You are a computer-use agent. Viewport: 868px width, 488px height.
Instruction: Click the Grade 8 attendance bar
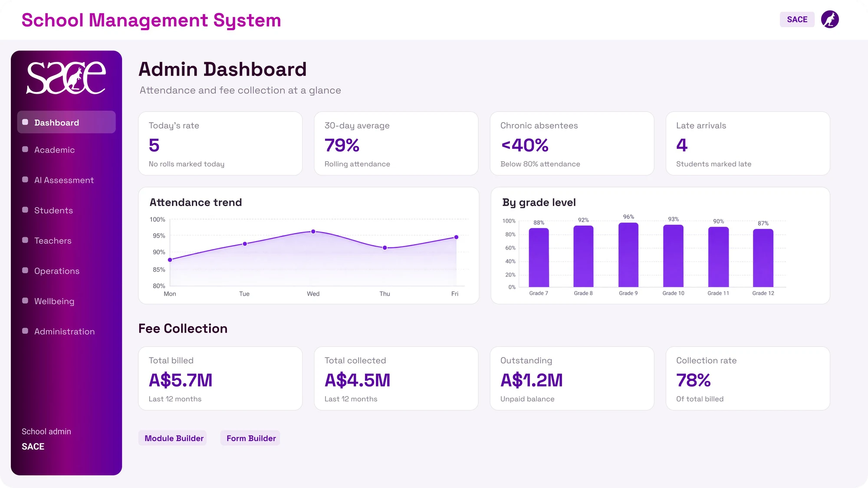click(583, 256)
